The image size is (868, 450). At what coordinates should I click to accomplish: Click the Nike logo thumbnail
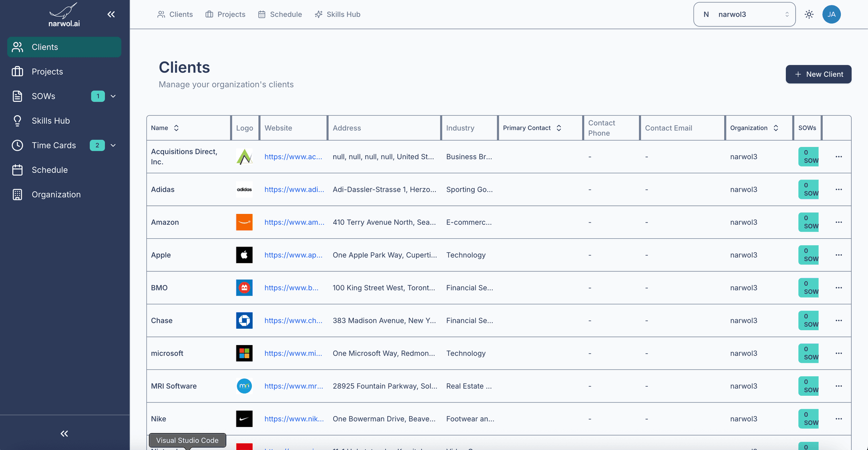point(244,419)
